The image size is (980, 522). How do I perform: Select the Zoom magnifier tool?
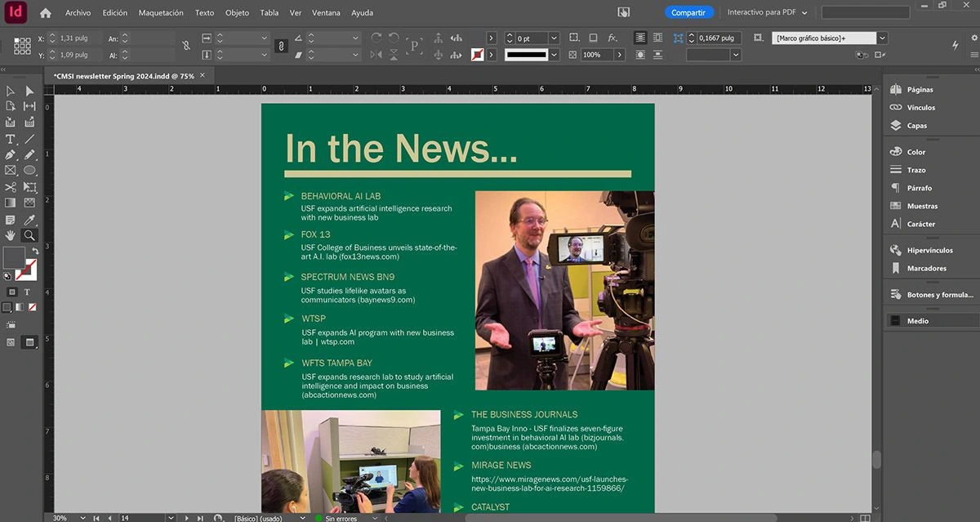tap(29, 235)
